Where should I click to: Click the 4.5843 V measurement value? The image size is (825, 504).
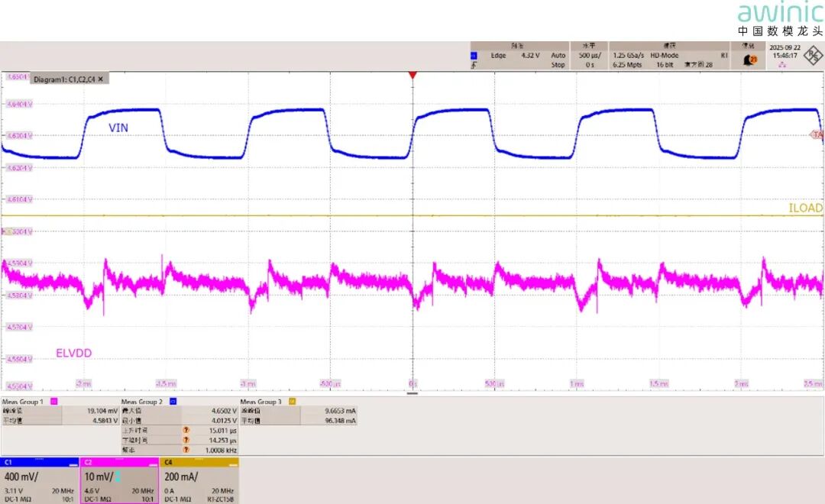coord(105,420)
